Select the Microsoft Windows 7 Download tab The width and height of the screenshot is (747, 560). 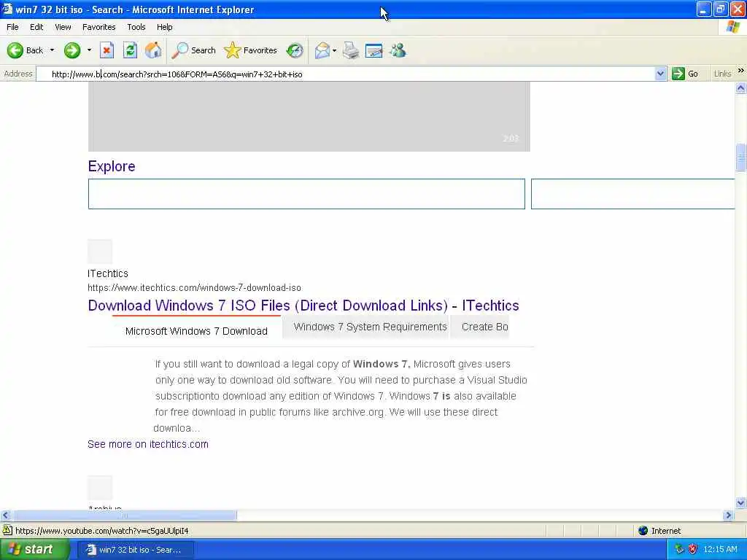[196, 331]
